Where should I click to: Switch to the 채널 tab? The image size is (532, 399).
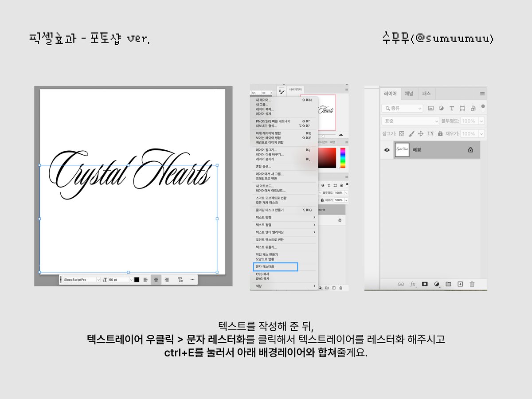coord(409,94)
